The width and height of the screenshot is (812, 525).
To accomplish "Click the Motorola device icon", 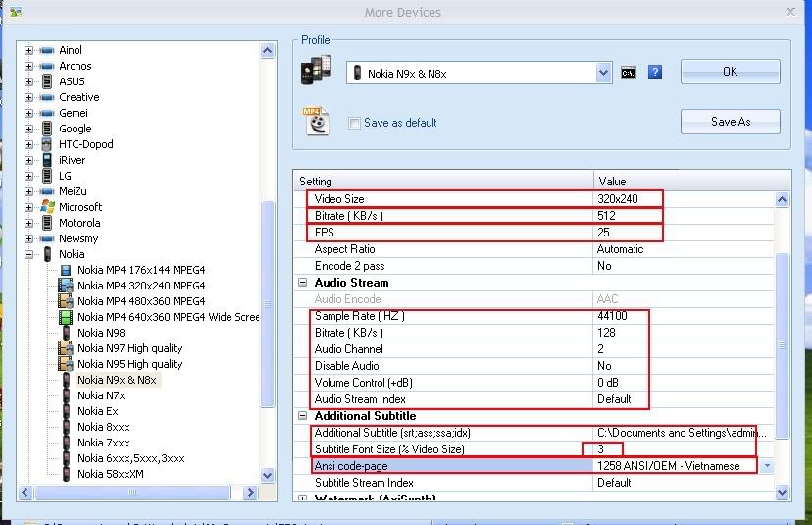I will 47,223.
